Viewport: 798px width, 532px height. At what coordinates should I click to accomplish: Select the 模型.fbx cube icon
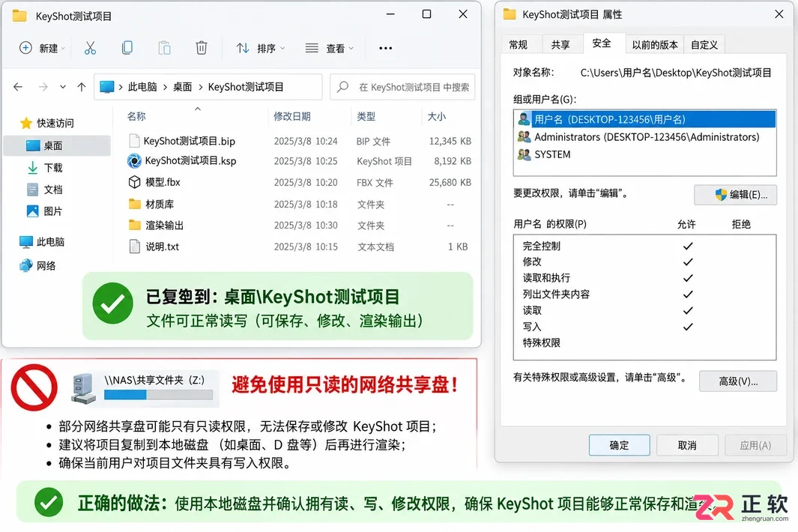click(134, 182)
